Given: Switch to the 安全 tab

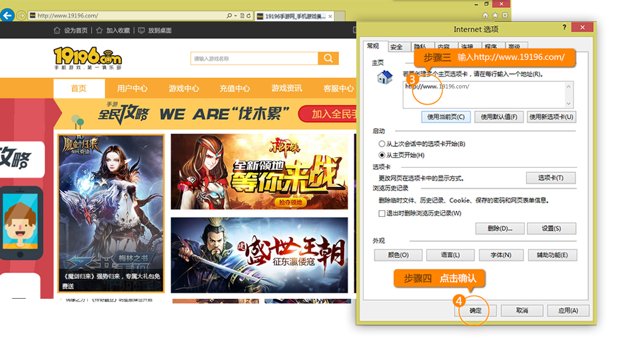Looking at the screenshot, I should tap(396, 47).
